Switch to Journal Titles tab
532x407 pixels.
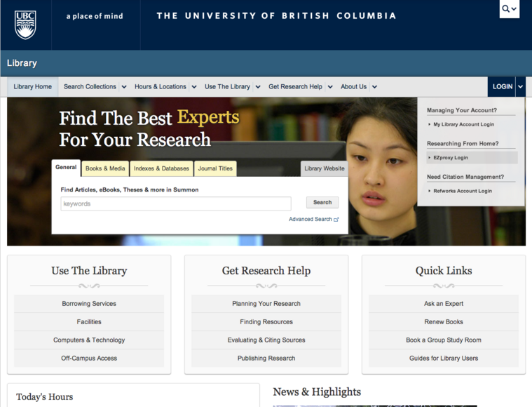215,168
